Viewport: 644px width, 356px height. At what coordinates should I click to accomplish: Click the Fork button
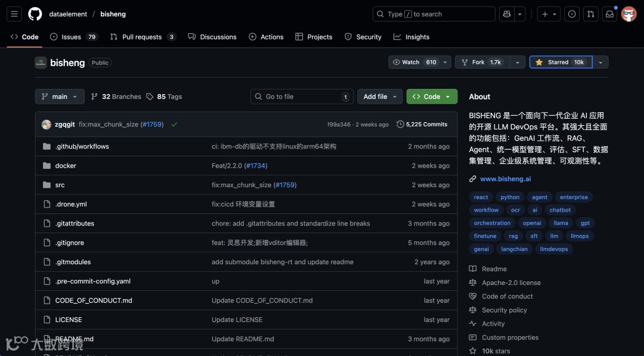483,63
